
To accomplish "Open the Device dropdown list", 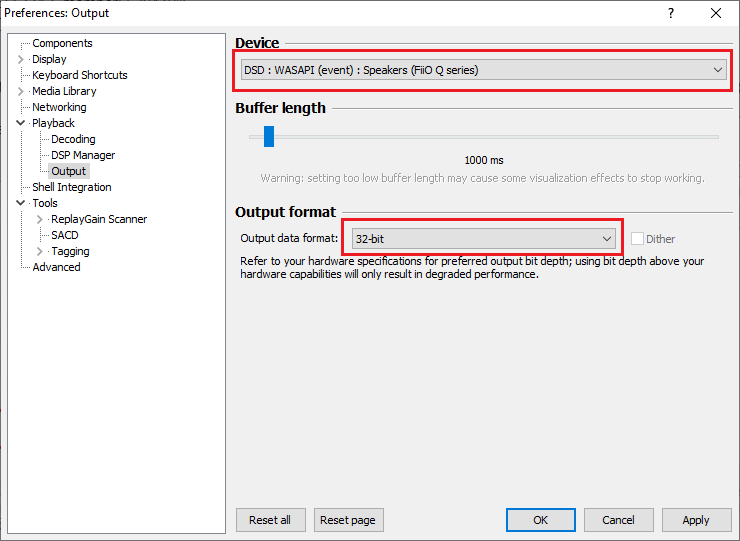I will click(x=483, y=70).
